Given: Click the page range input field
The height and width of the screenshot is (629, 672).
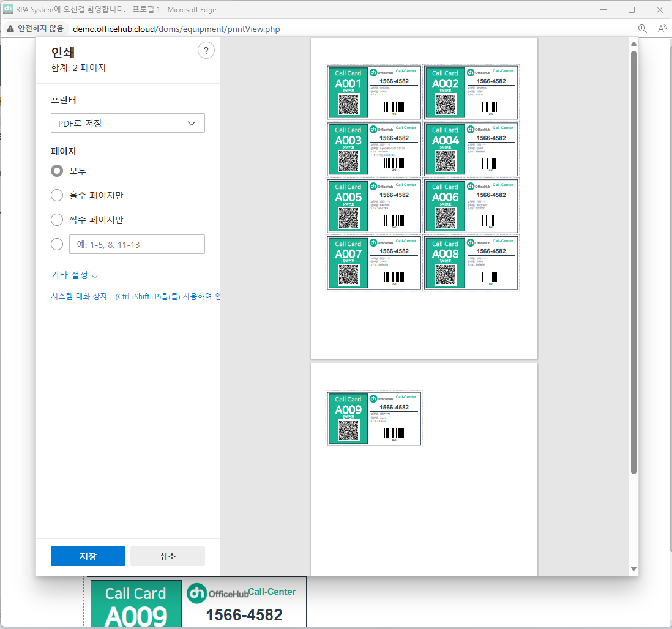Looking at the screenshot, I should (x=136, y=244).
